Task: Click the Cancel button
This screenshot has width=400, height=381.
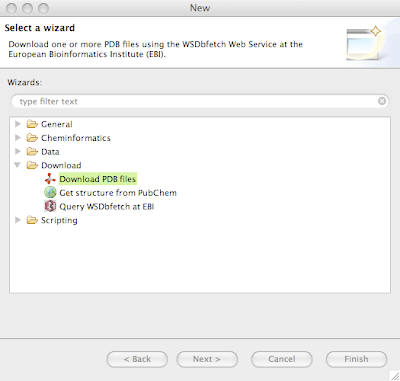Action: coord(282,359)
